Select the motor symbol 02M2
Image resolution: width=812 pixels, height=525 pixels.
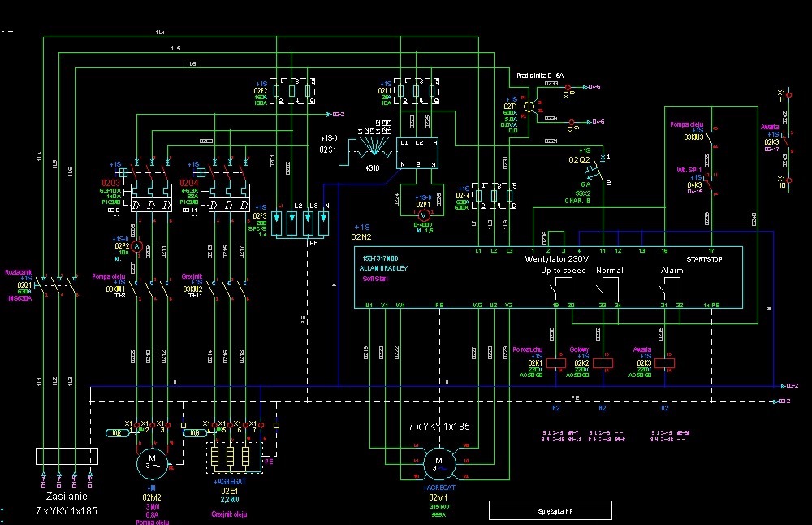[x=151, y=463]
